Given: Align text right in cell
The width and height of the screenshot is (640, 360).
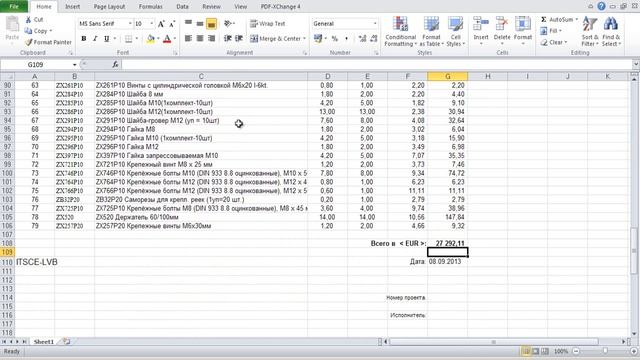Looking at the screenshot, I should click(211, 38).
